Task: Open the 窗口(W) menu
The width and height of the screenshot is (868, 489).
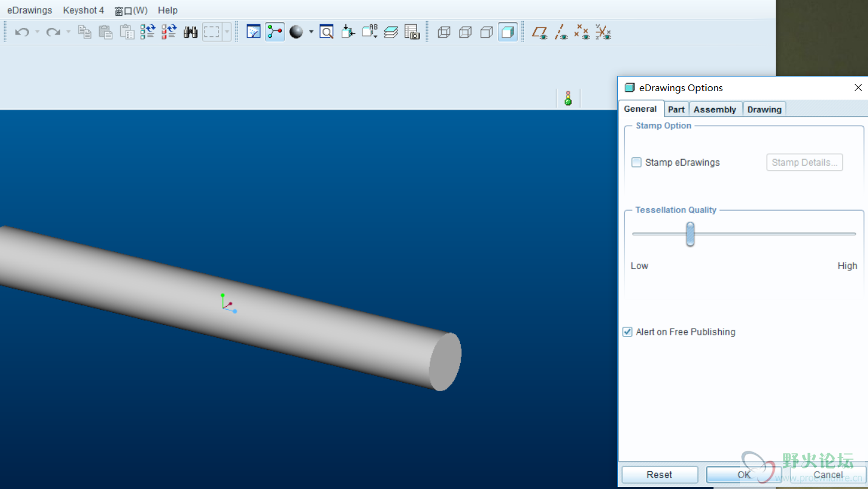Action: pyautogui.click(x=131, y=10)
